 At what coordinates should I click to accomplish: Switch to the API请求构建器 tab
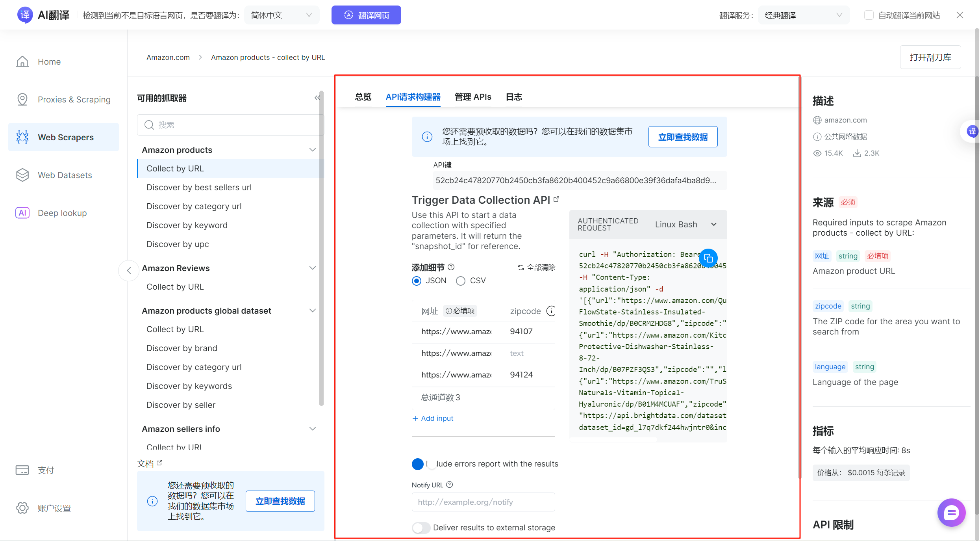click(413, 97)
